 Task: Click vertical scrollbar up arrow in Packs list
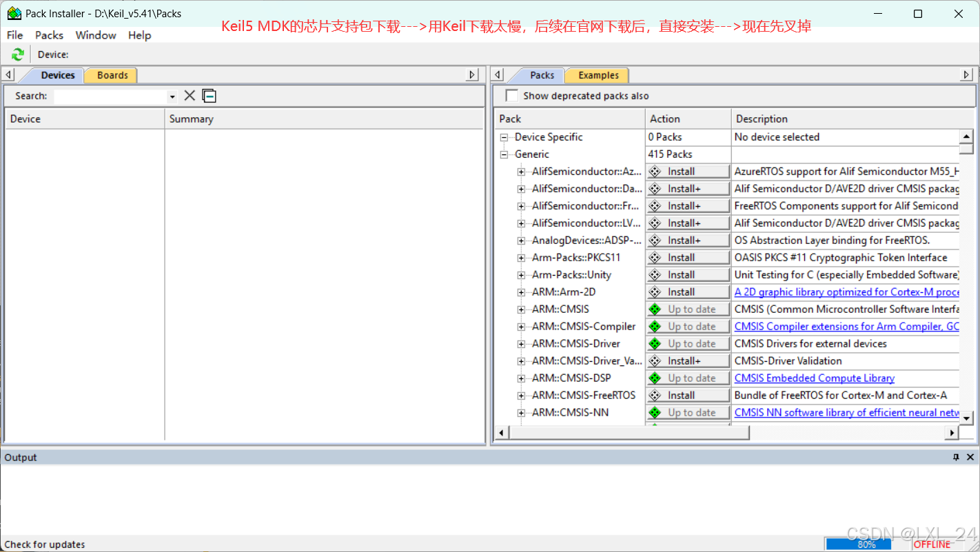point(966,136)
